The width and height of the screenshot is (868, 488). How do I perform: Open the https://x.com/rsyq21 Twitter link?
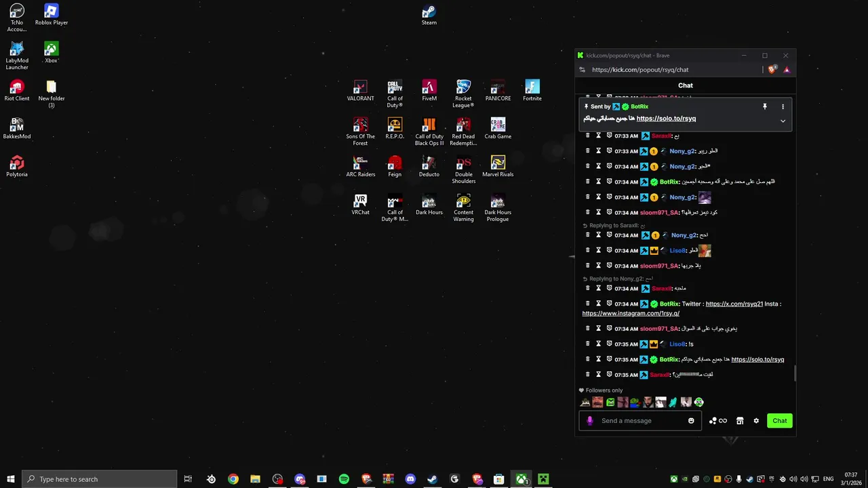pyautogui.click(x=734, y=304)
